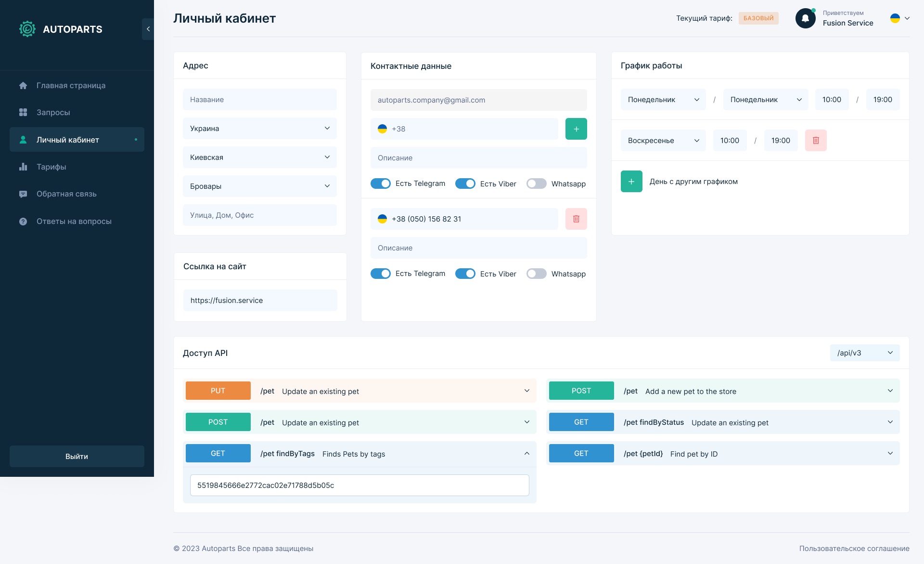Click the Ukrainian flag icon in header
The width and height of the screenshot is (924, 564).
click(x=895, y=18)
